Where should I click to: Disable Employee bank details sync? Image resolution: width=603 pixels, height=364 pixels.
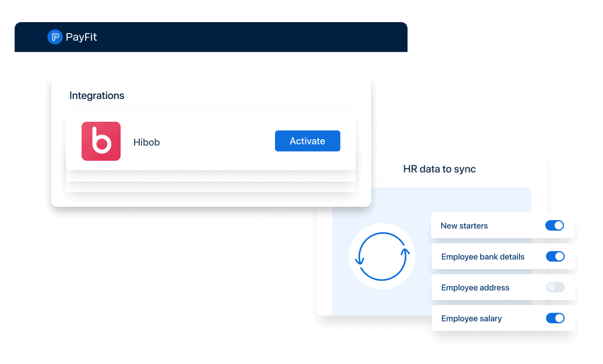555,256
